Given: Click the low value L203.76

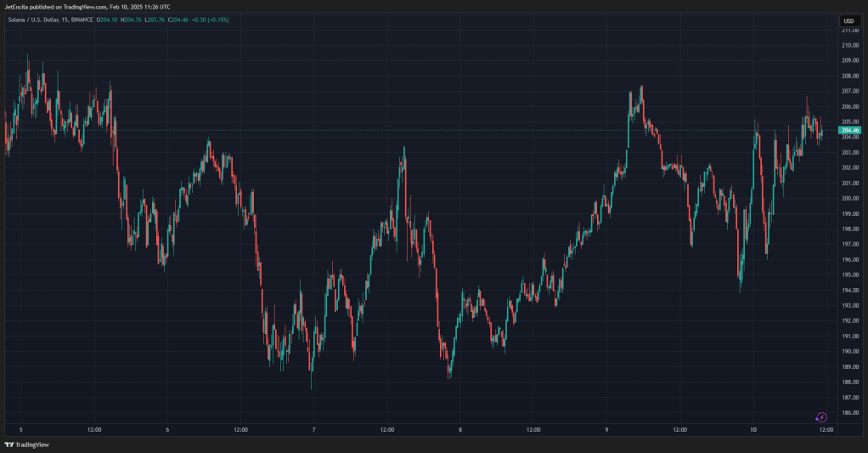Looking at the screenshot, I should (155, 20).
